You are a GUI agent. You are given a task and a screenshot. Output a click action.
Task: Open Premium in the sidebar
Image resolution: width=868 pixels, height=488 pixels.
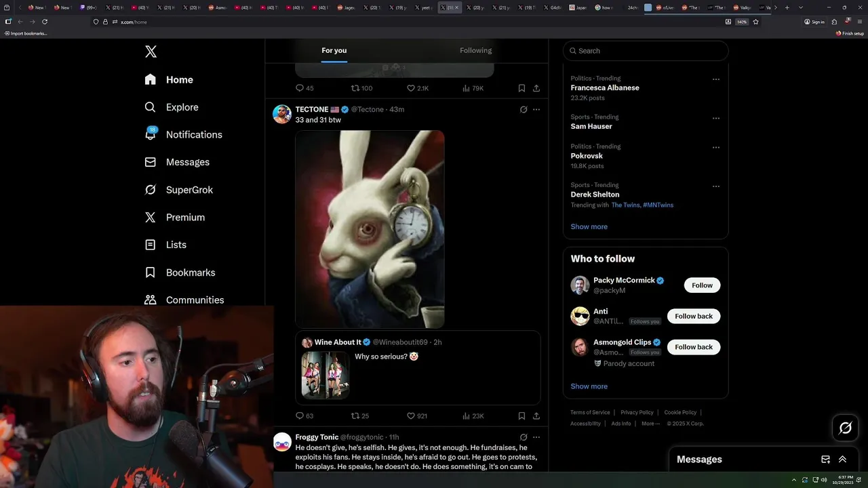click(174, 217)
